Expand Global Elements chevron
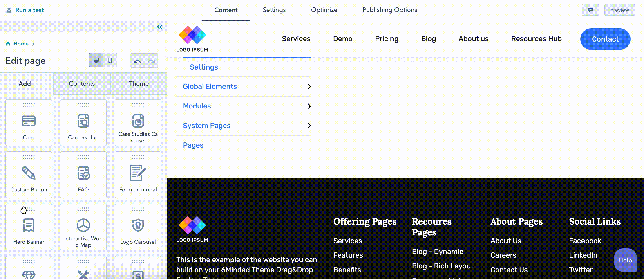644x279 pixels. [x=309, y=87]
